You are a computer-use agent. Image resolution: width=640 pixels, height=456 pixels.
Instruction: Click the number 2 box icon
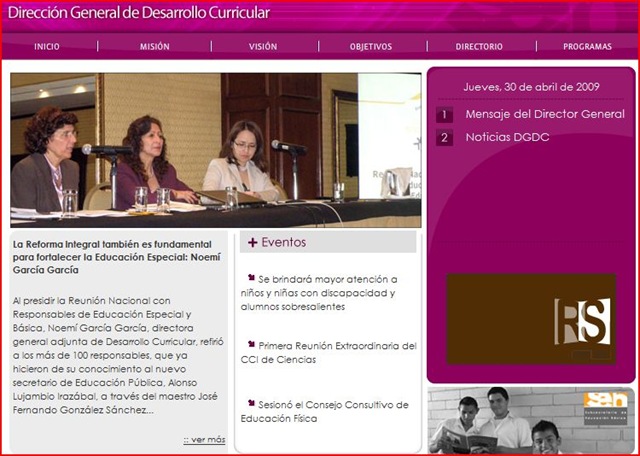click(444, 138)
